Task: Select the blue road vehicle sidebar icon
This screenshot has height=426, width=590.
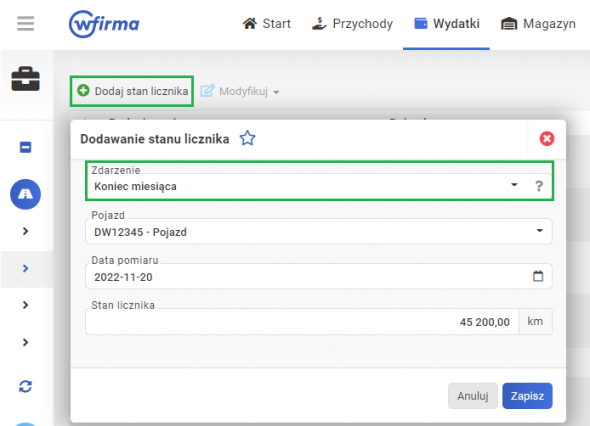Action: [x=26, y=194]
